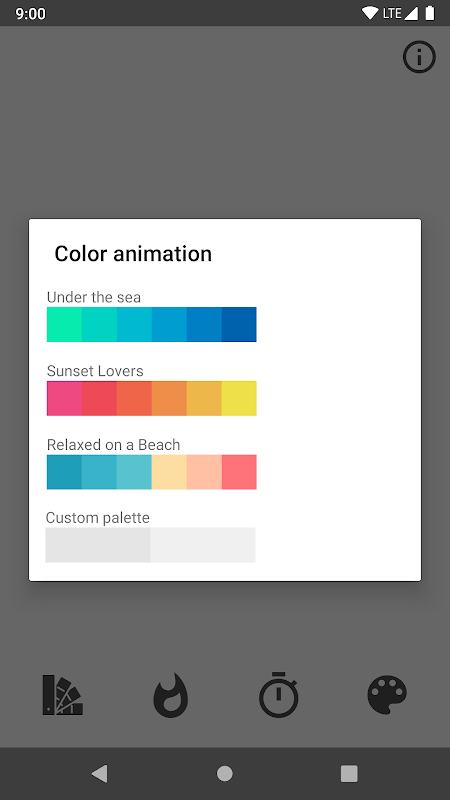450x800 pixels.
Task: Pick the peach cream Beach swatch
Action: point(169,472)
